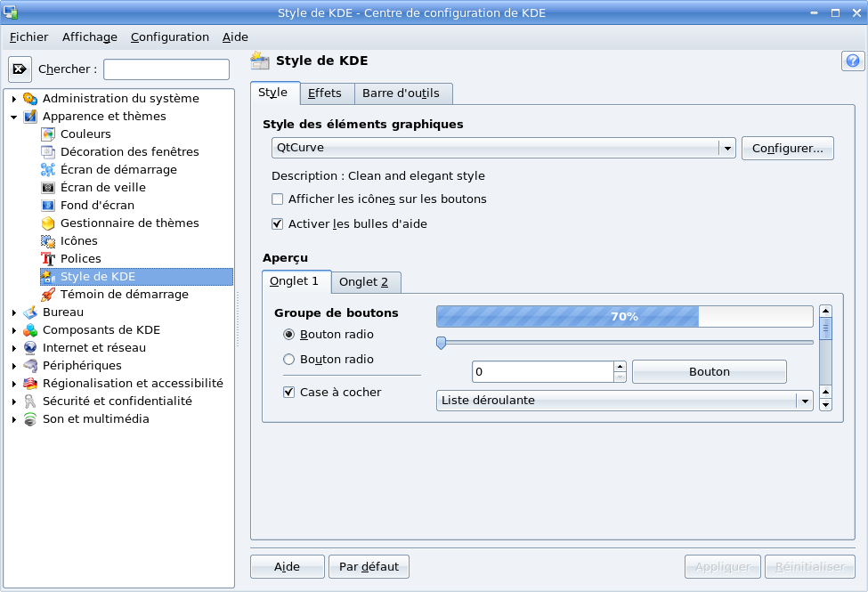Click the Internet et réseau icon
This screenshot has width=868, height=592.
(x=30, y=348)
